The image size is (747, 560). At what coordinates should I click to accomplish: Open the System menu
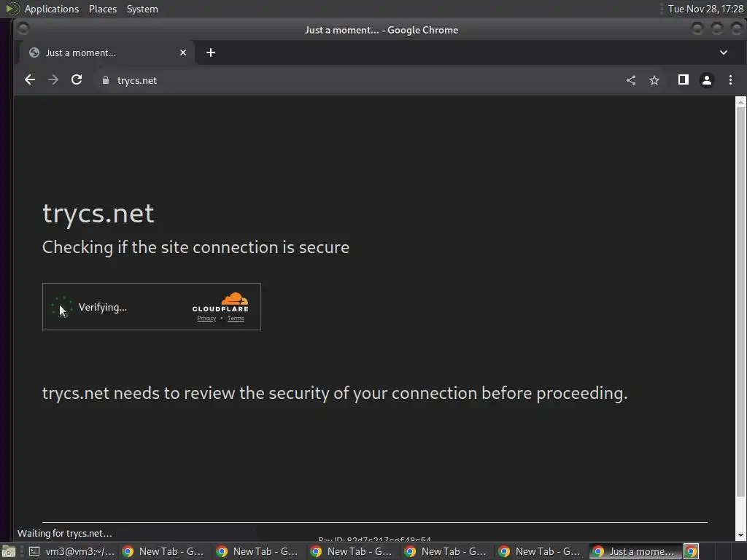pyautogui.click(x=142, y=9)
